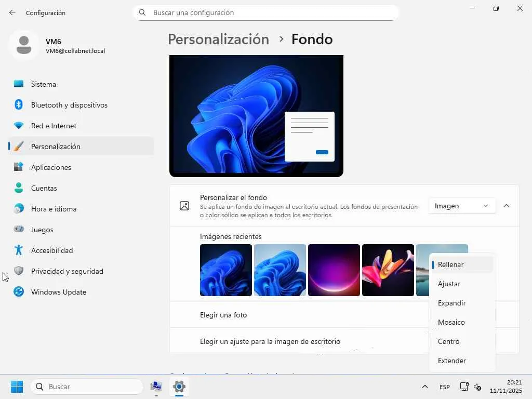The width and height of the screenshot is (532, 399).
Task: Click VM6@collabnet.local account email
Action: [x=75, y=51]
